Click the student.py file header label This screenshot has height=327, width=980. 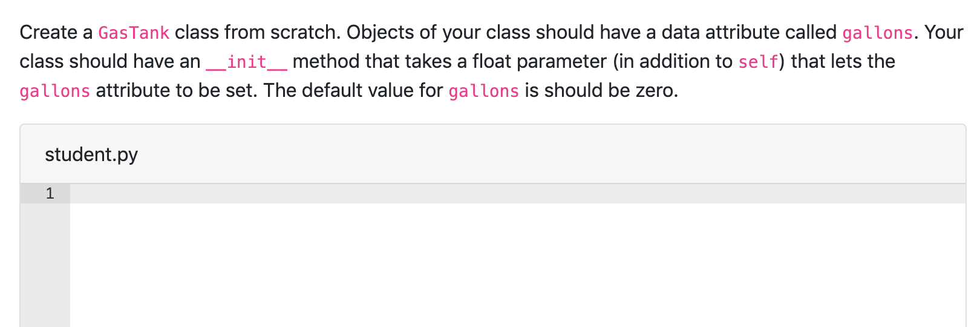click(91, 154)
